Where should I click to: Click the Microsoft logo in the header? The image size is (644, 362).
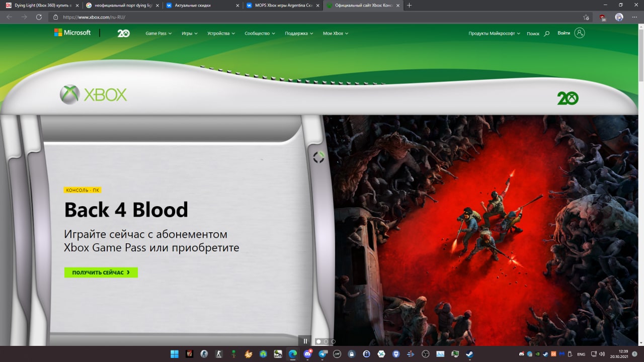click(72, 33)
